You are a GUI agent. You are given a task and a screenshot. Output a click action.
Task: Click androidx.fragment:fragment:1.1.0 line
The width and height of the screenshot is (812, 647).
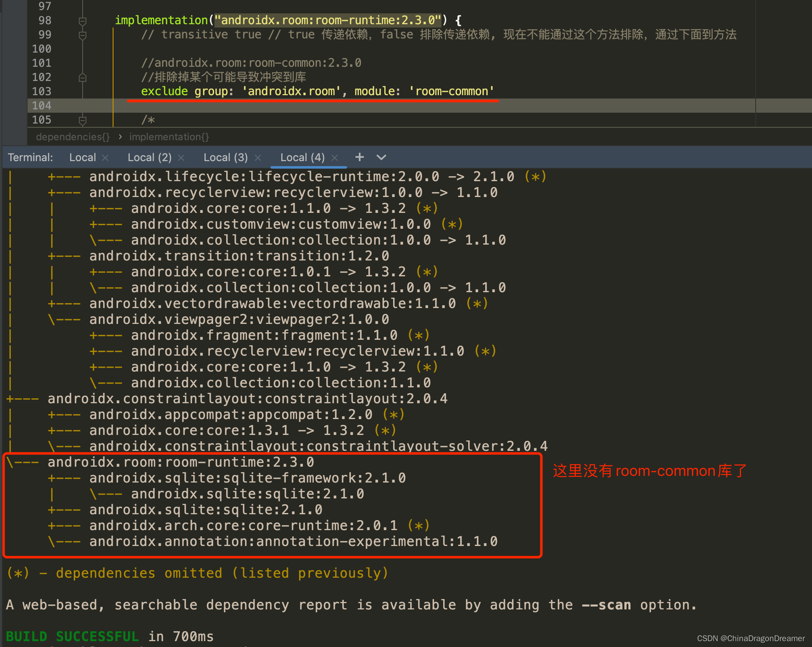(264, 335)
